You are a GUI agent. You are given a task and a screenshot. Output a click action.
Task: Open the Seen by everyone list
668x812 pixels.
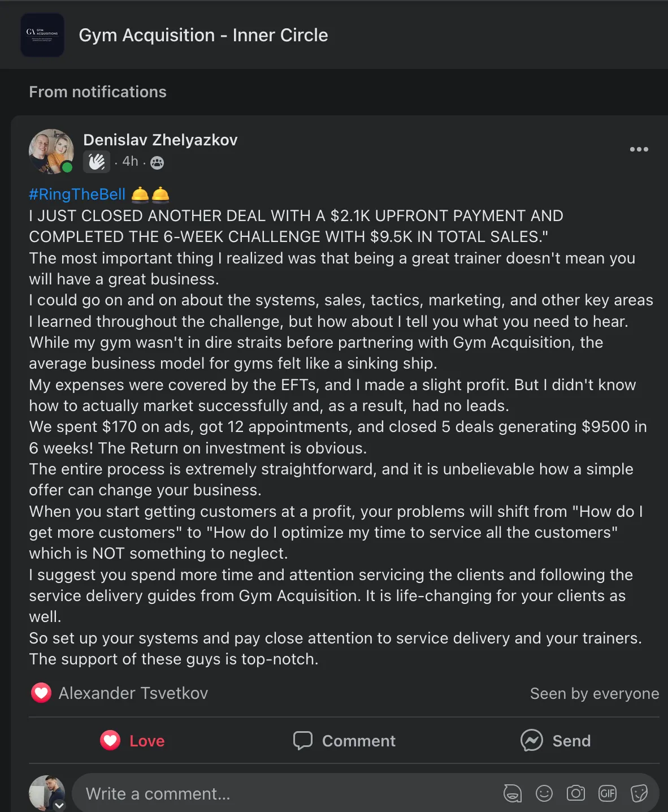[x=594, y=693]
